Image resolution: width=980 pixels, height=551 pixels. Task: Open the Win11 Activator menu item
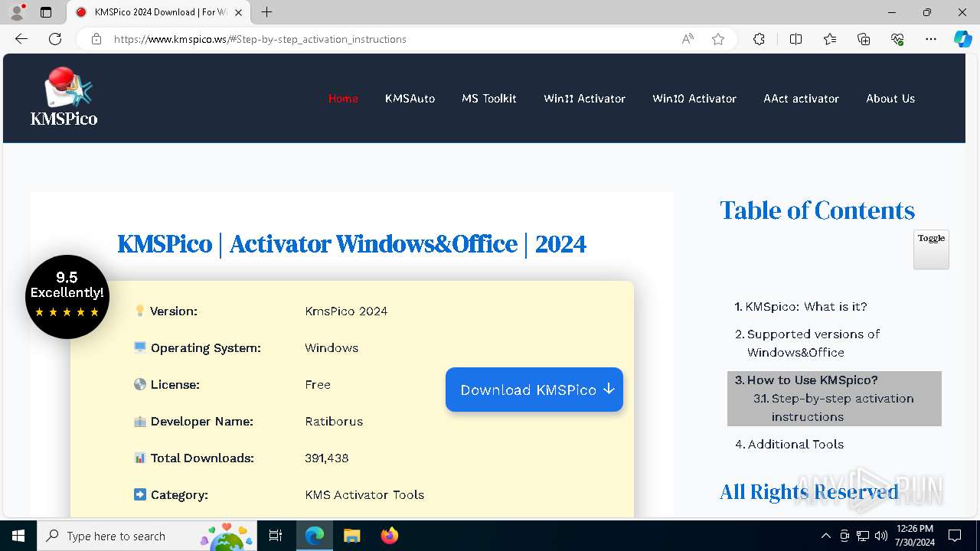(585, 98)
